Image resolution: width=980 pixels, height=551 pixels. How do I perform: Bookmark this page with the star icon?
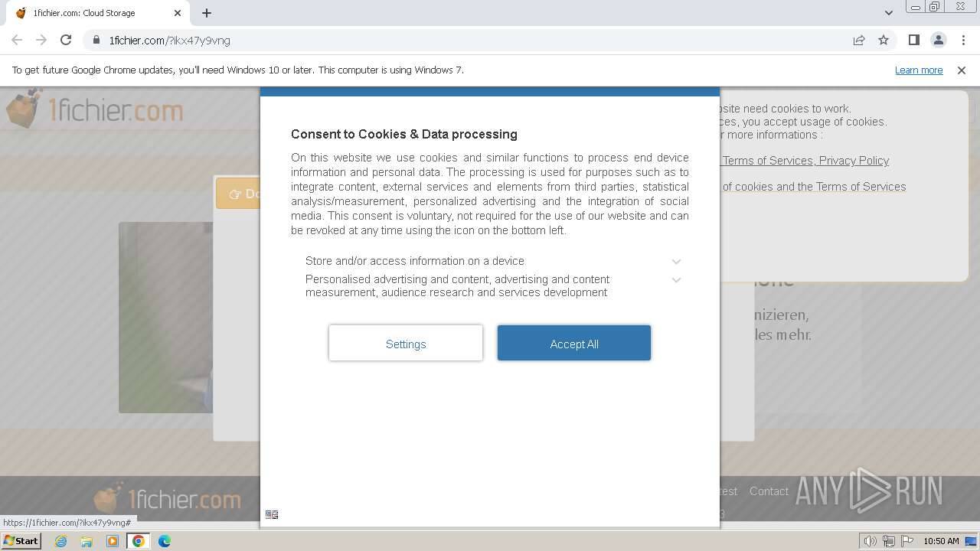click(x=884, y=40)
